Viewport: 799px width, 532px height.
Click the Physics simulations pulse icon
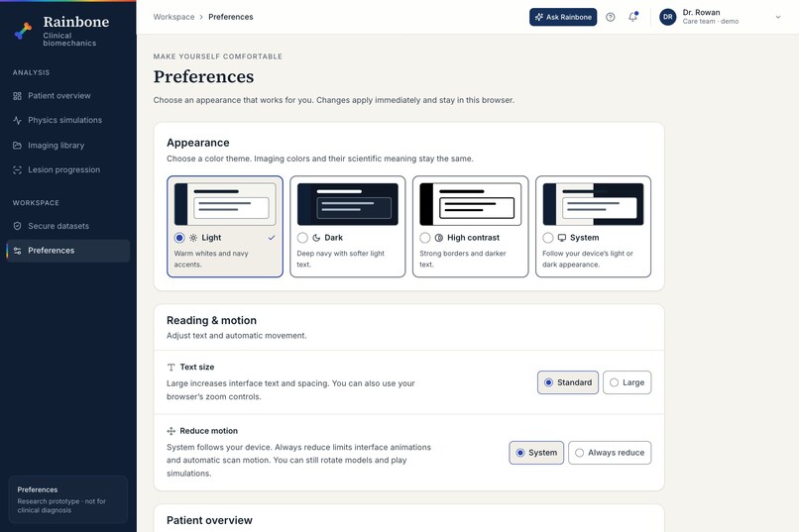[x=17, y=120]
